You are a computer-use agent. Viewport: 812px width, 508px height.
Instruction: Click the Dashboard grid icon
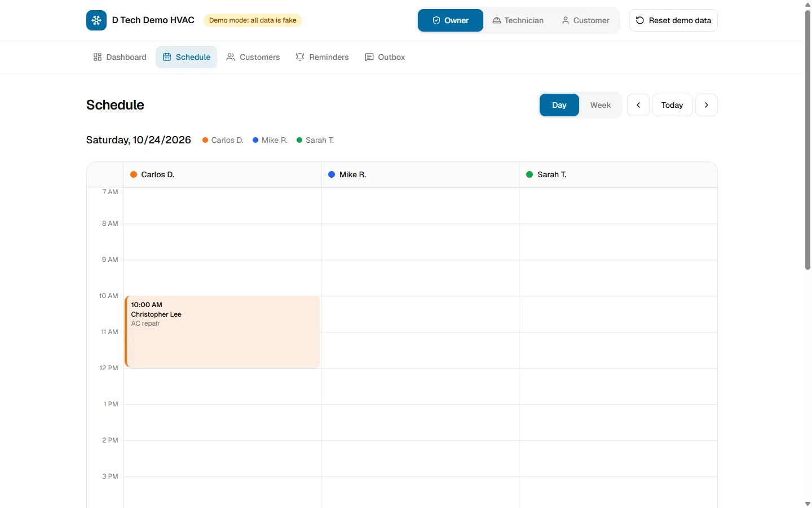[98, 57]
